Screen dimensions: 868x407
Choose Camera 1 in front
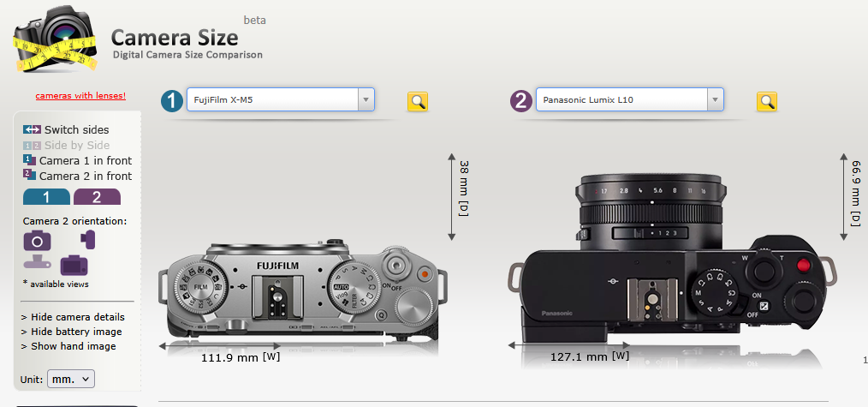(86, 161)
